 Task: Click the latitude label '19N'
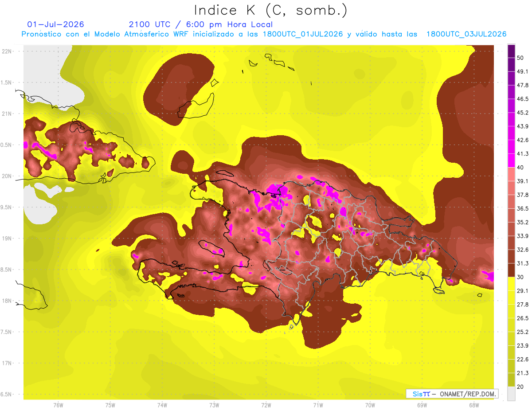click(x=7, y=239)
